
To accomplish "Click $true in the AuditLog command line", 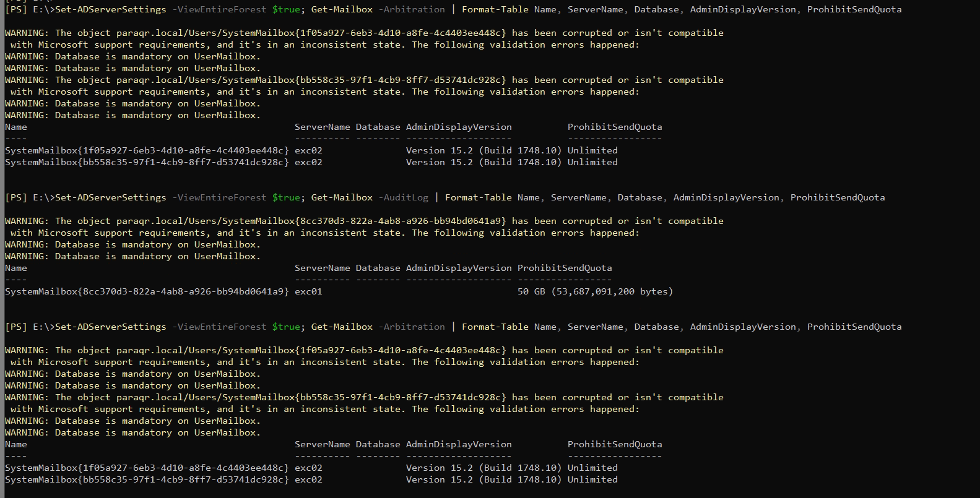I will (x=285, y=197).
